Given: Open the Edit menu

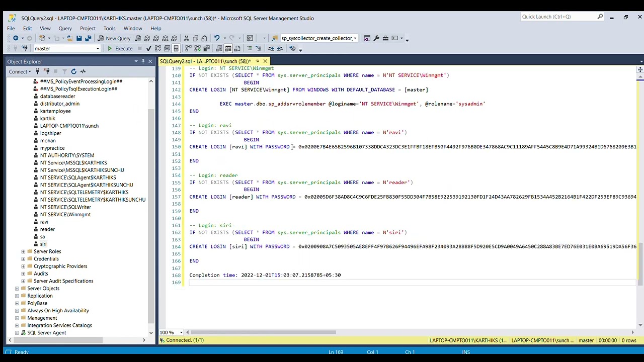Looking at the screenshot, I should (27, 28).
